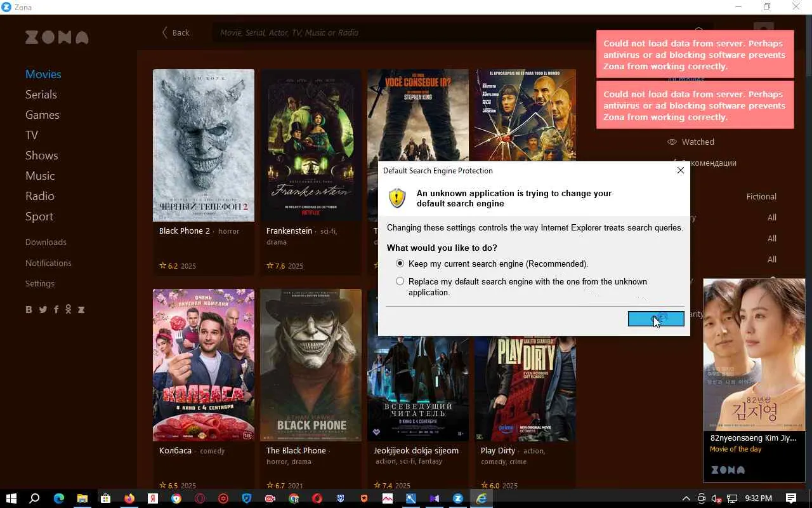
Task: Open taskbar search magnifier
Action: [35, 498]
